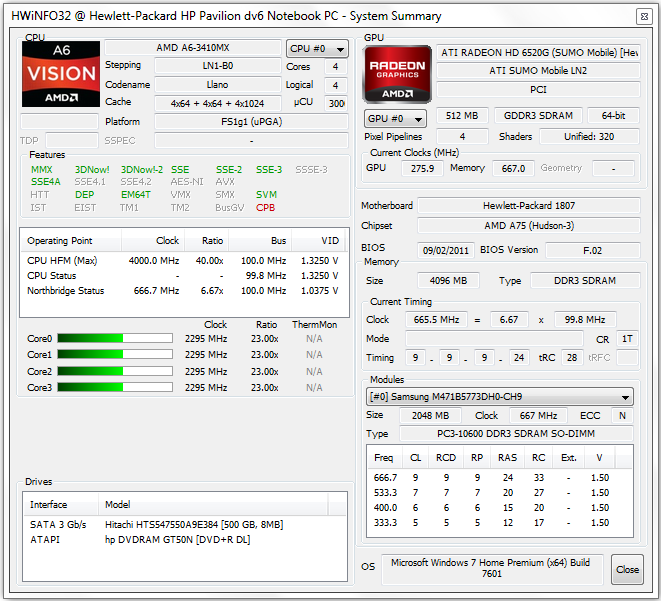Click the Ratio column header in operating table

[x=207, y=241]
